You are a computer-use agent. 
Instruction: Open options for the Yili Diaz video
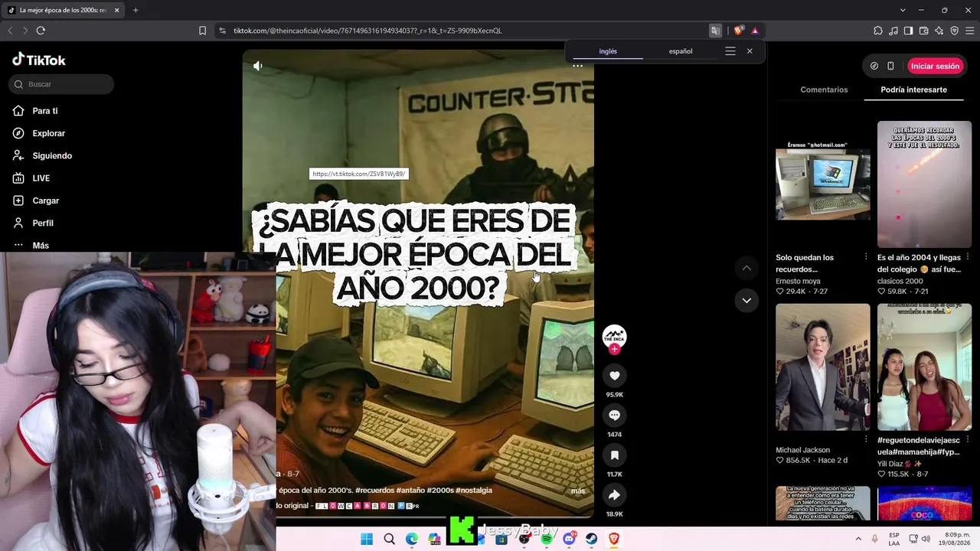point(968,440)
